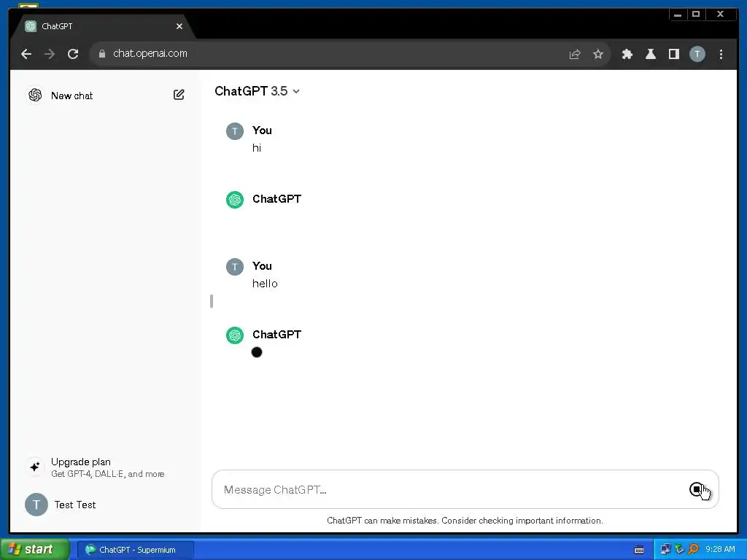
Task: Click the green shield tray icon
Action: pyautogui.click(x=679, y=550)
